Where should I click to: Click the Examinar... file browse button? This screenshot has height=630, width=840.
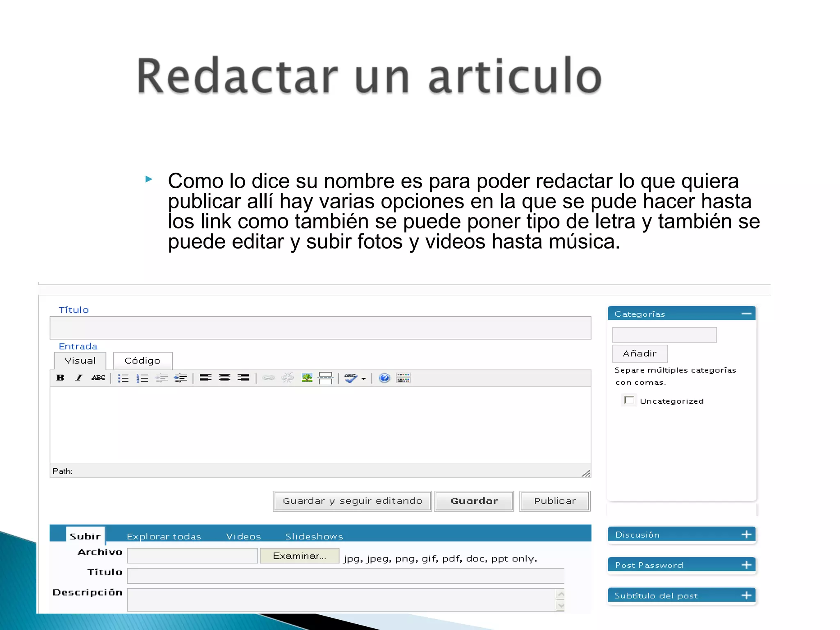(299, 556)
